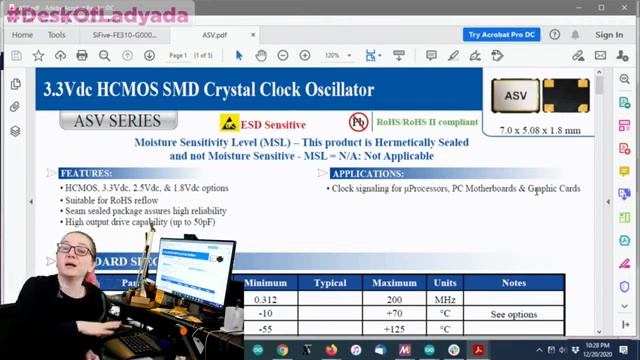Collapse left navigation pane arrow
640x360 pixels.
(x=31, y=202)
